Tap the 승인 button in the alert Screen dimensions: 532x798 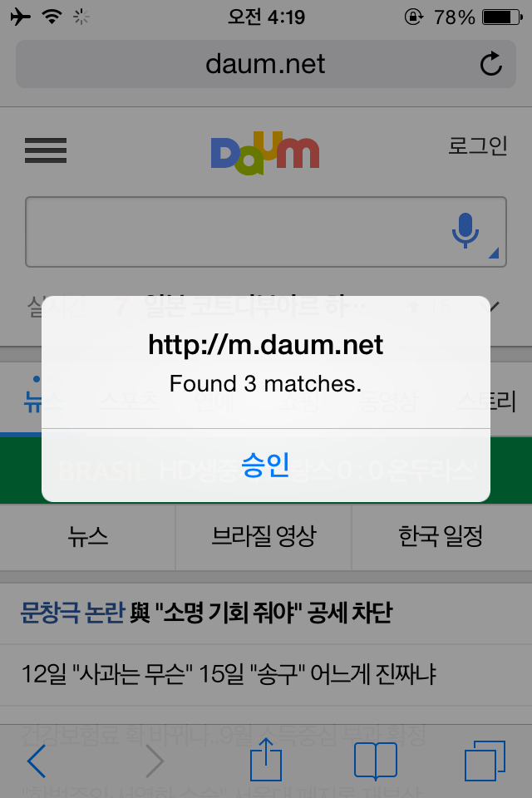(266, 465)
